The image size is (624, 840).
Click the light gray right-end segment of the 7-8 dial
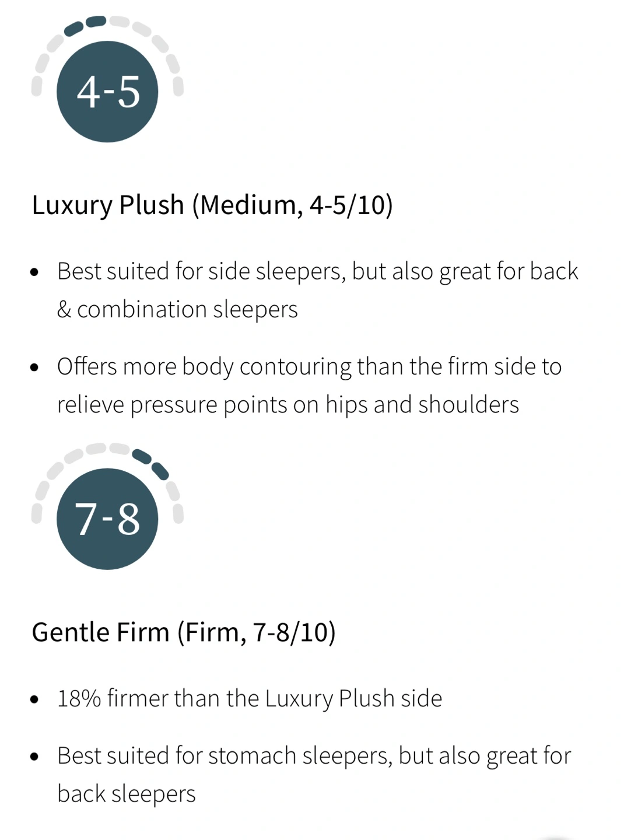[178, 513]
